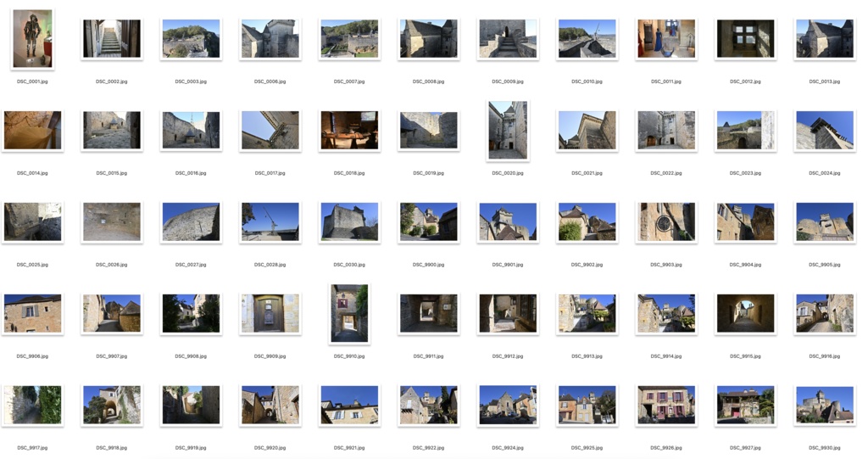Select thumbnail of DSC_9920.jpg

270,405
